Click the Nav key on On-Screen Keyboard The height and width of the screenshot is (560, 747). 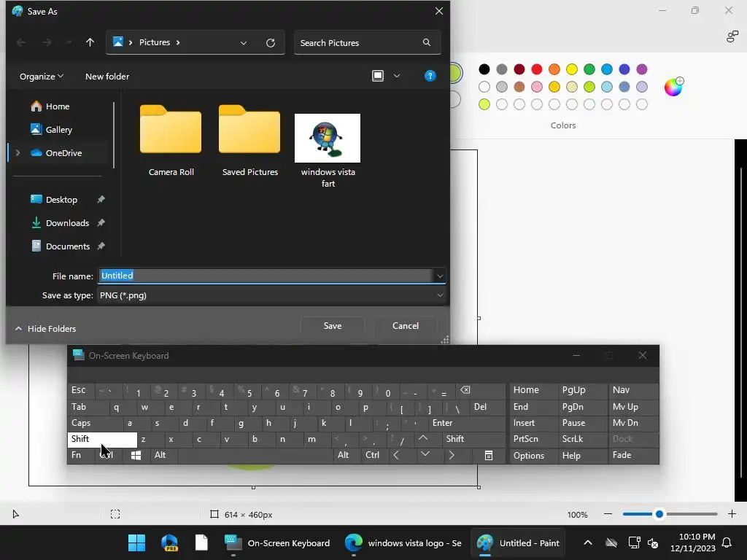point(634,391)
